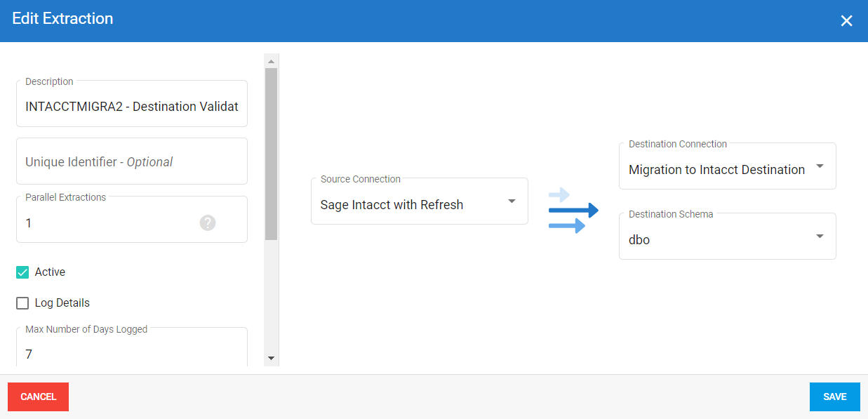Image resolution: width=868 pixels, height=419 pixels.
Task: Click the Max Number of Days Logged field
Action: pos(132,354)
